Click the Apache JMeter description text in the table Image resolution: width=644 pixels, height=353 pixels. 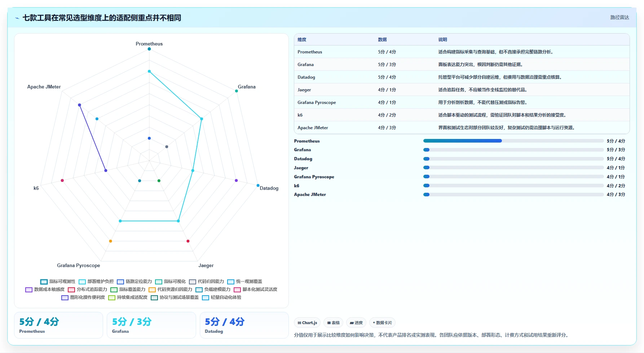coord(507,128)
